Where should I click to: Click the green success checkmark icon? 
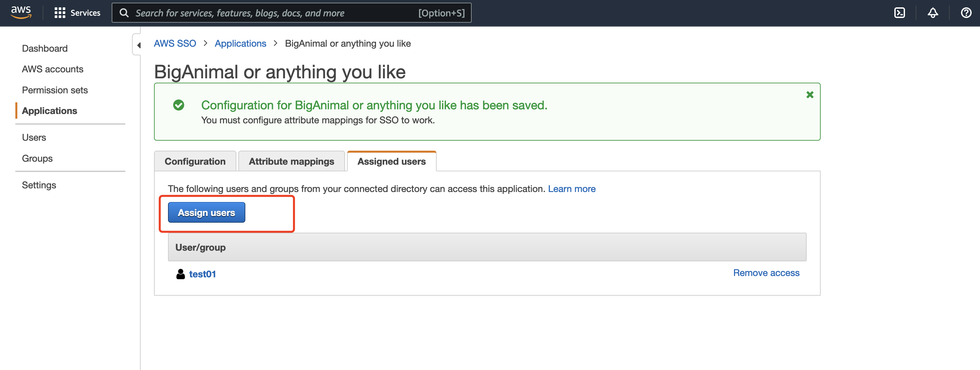[178, 105]
